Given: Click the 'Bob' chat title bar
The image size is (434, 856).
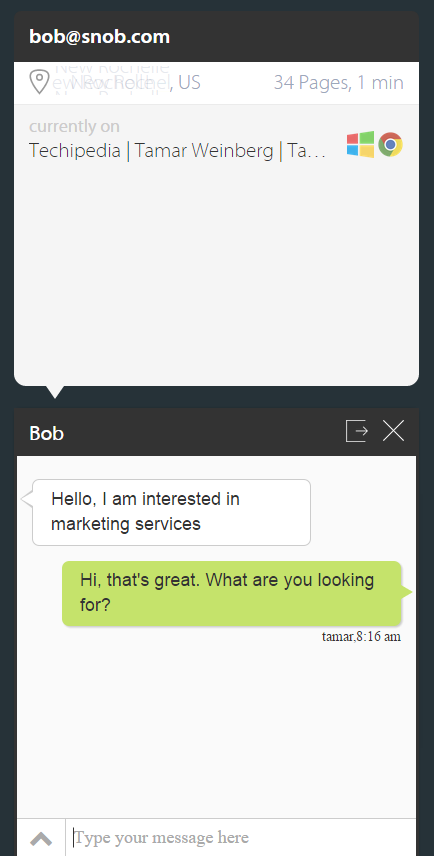Looking at the screenshot, I should pos(216,432).
